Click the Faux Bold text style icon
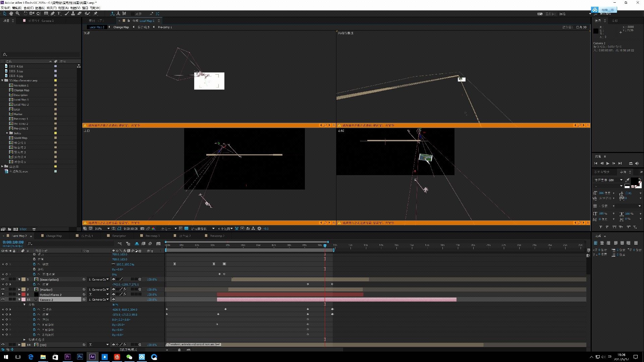The width and height of the screenshot is (644, 362). click(x=600, y=227)
